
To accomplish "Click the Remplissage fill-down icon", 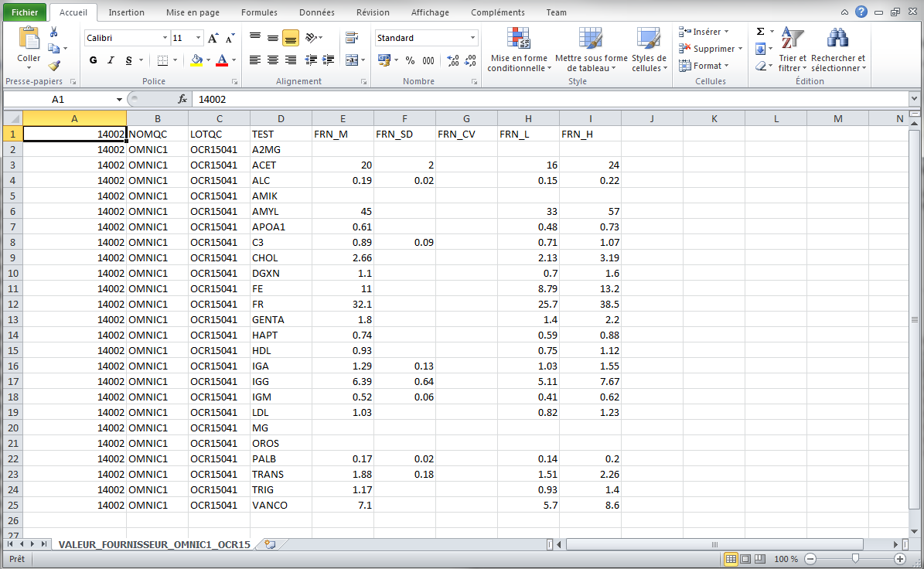I will [761, 49].
